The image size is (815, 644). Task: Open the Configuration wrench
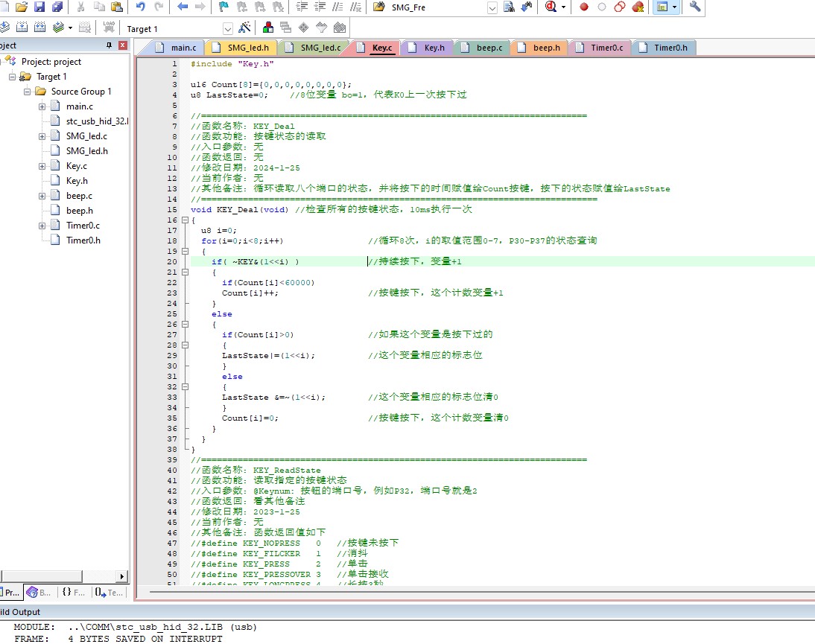(x=695, y=7)
